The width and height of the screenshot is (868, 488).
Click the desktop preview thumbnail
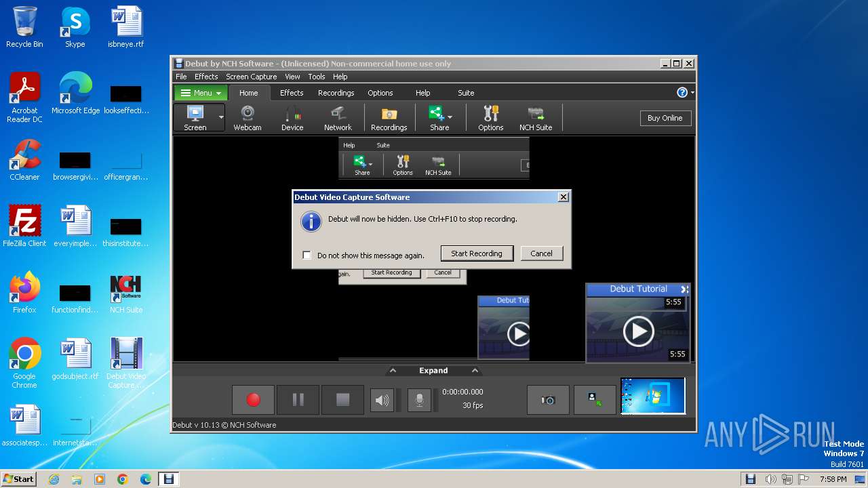coord(653,396)
